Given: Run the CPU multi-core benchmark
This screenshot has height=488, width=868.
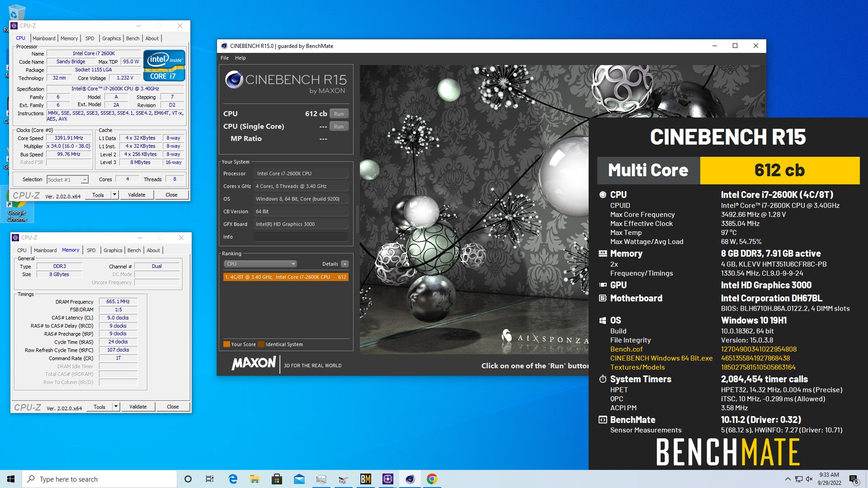Looking at the screenshot, I should click(339, 114).
